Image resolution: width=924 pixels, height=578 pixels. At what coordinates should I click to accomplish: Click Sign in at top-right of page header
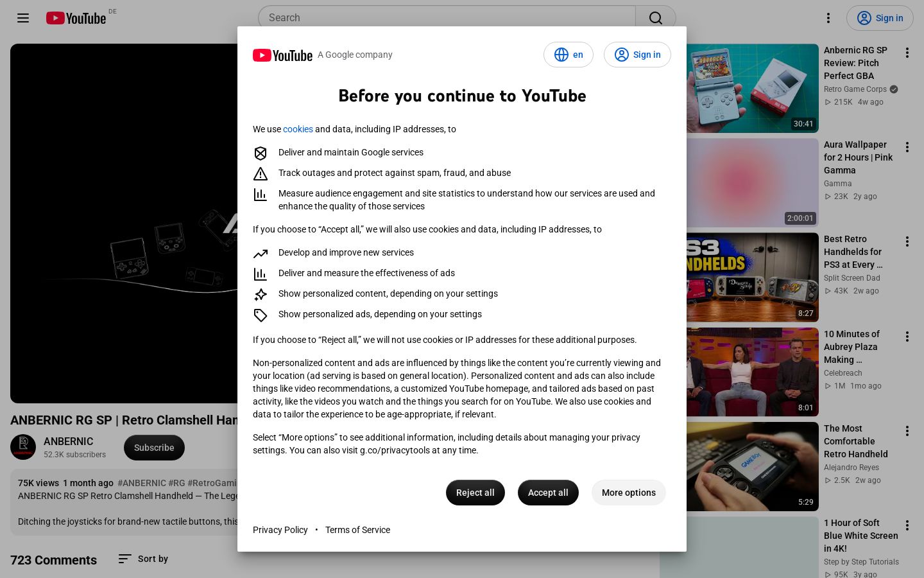click(x=880, y=18)
